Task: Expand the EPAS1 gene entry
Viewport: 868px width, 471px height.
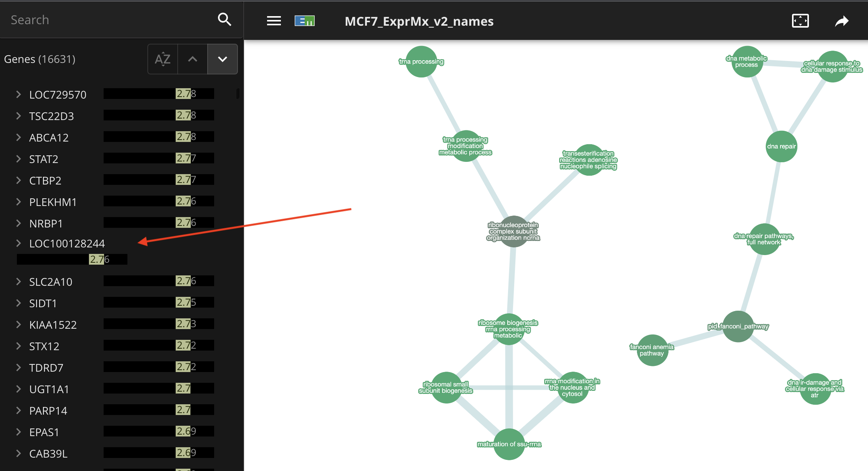Action: pyautogui.click(x=18, y=431)
